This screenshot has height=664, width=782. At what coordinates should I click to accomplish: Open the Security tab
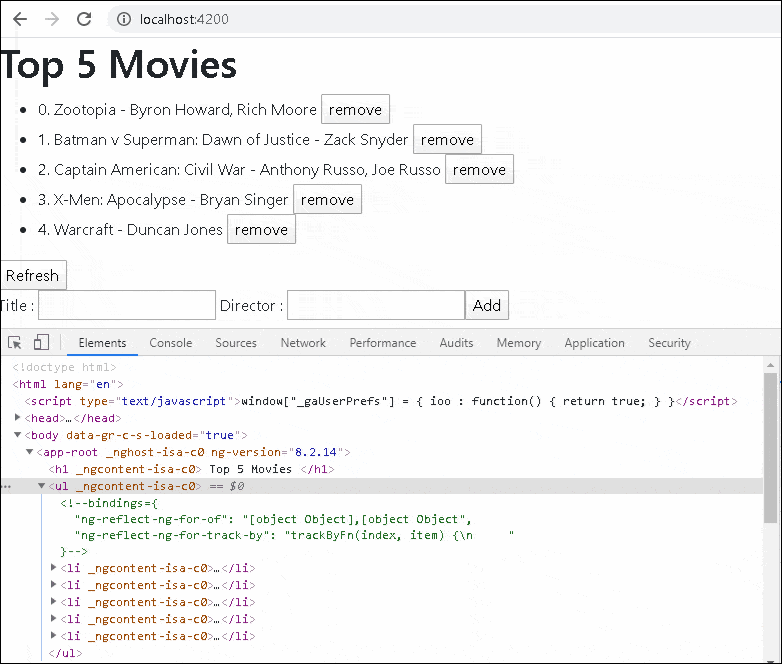tap(669, 343)
